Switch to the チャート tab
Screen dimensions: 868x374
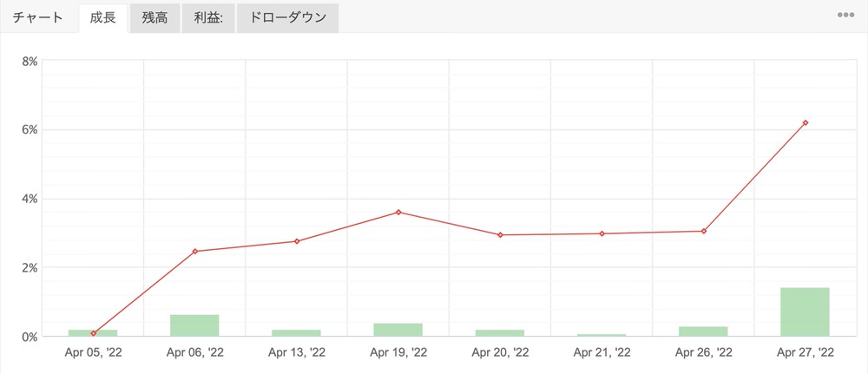pos(37,17)
